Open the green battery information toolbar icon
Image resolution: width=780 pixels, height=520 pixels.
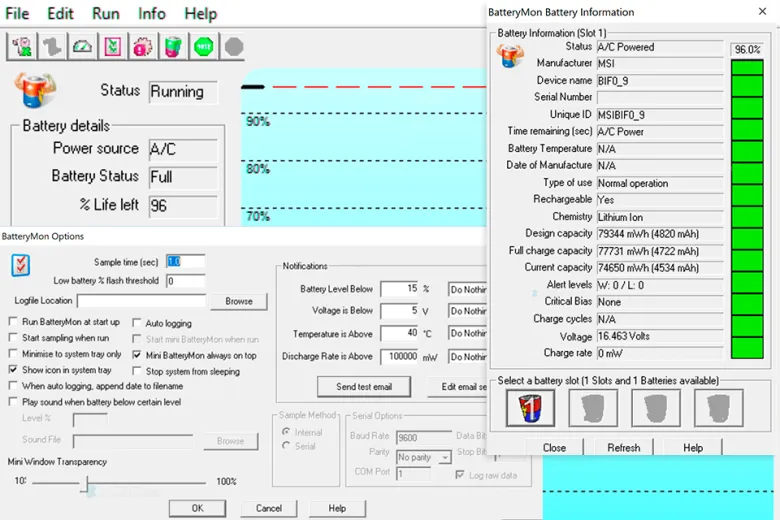click(173, 46)
